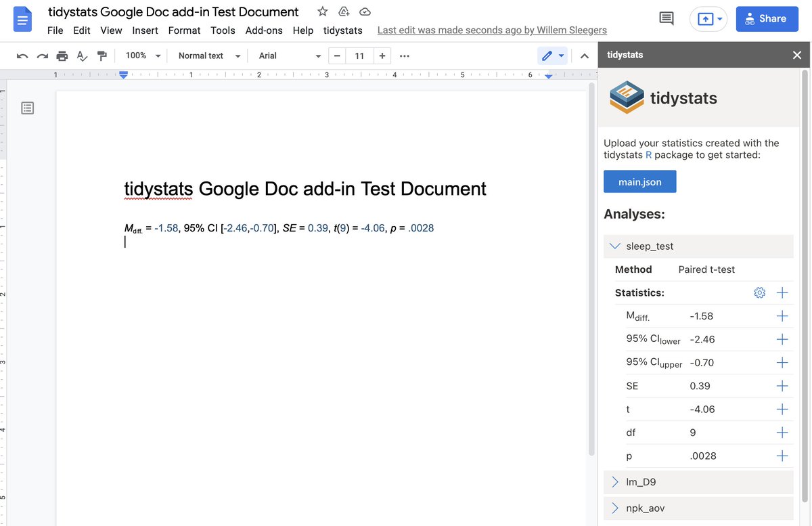Open the Add-ons menu
812x526 pixels.
pyautogui.click(x=264, y=30)
